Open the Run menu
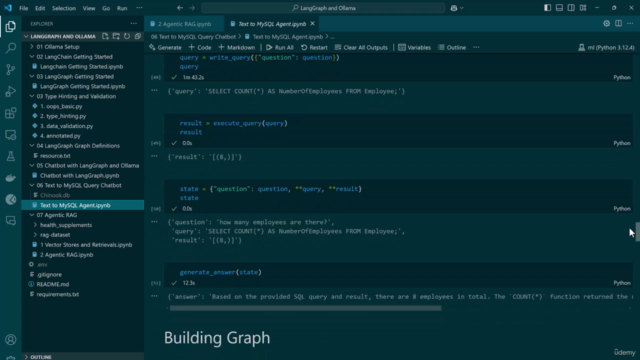Screen dimensions: 640x360 (122, 8)
